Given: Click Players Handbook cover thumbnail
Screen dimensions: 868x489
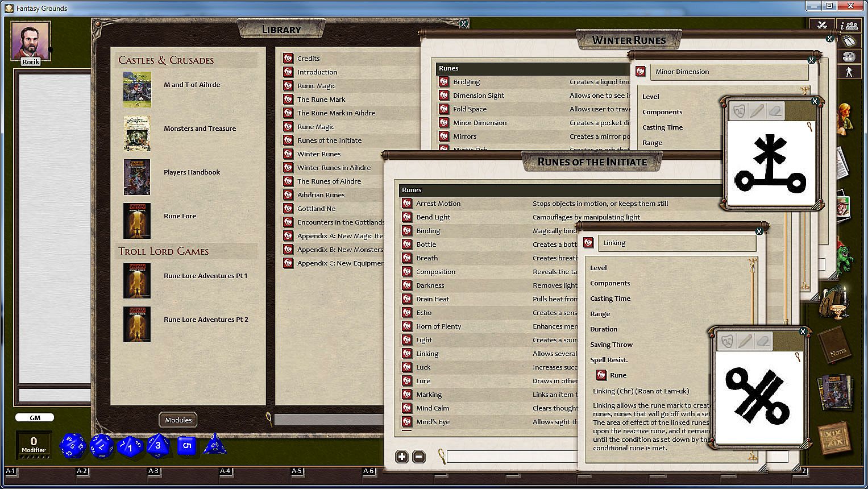Looking at the screenshot, I should tap(137, 177).
